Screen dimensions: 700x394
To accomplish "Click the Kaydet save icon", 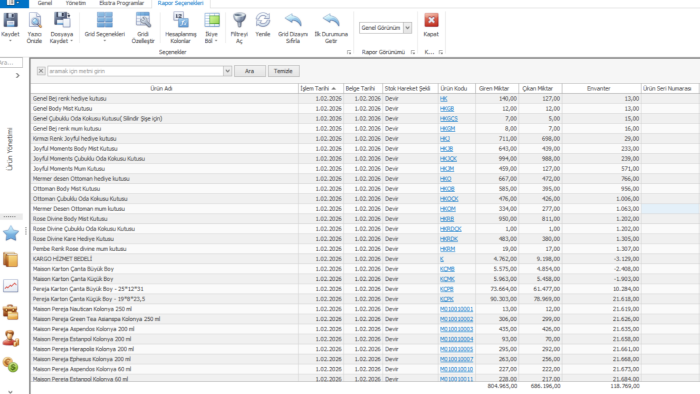I will click(x=10, y=21).
